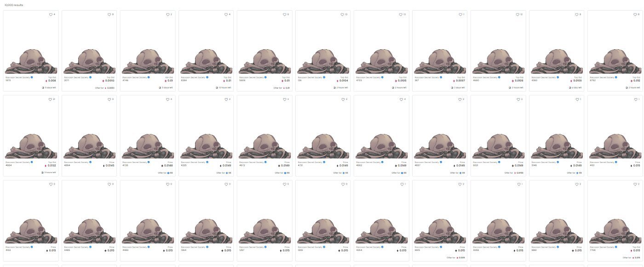
Task: Click the offer text on token 6615
Action: click(x=456, y=257)
